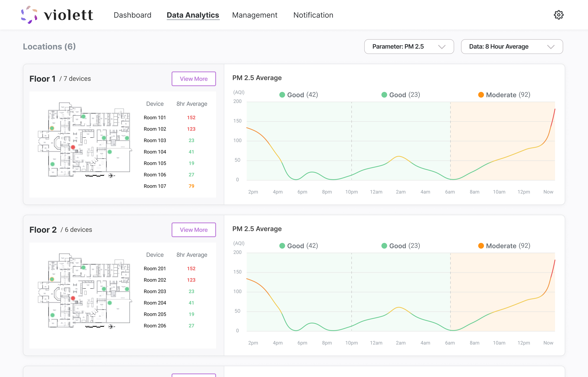588x377 pixels.
Task: Click red sensor dot on Floor 1 map
Action: [x=73, y=147]
